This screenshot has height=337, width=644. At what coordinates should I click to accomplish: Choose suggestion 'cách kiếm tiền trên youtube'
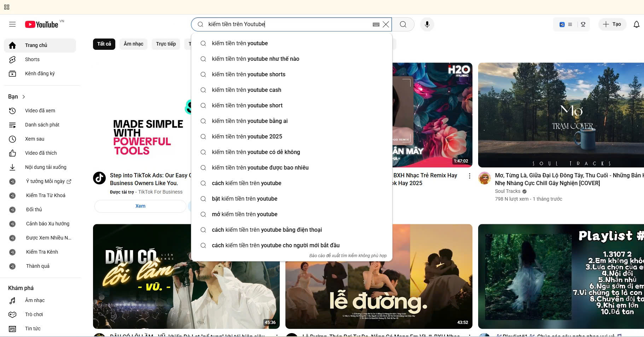click(292, 183)
